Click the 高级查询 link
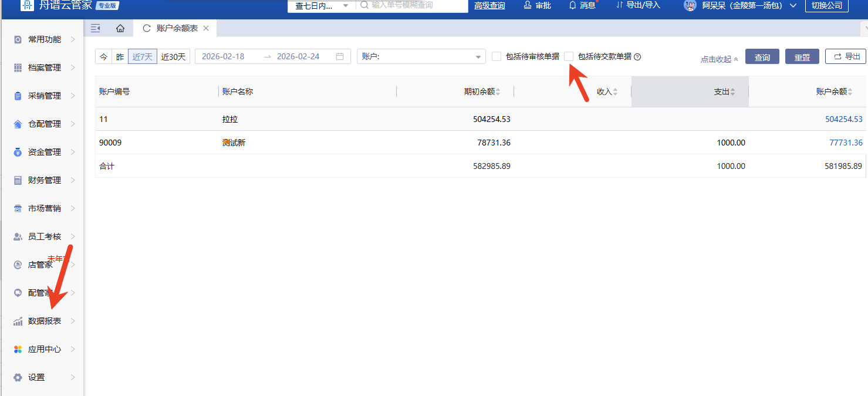Viewport: 868px width, 396px height. [x=489, y=5]
